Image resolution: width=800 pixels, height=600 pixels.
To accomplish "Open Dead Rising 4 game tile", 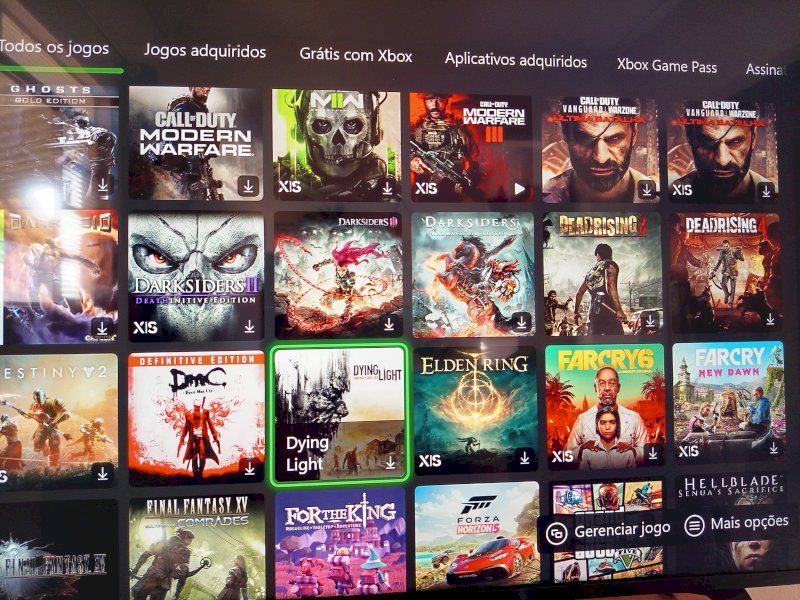I will click(x=725, y=273).
